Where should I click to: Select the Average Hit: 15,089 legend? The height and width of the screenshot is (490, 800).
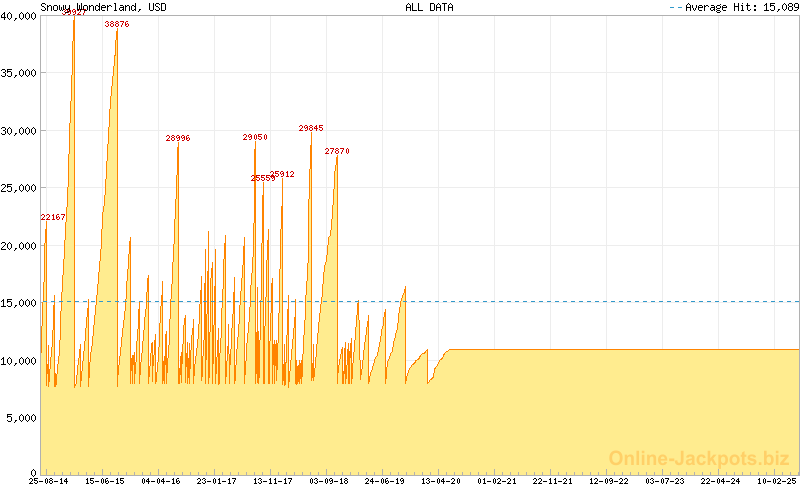point(732,7)
